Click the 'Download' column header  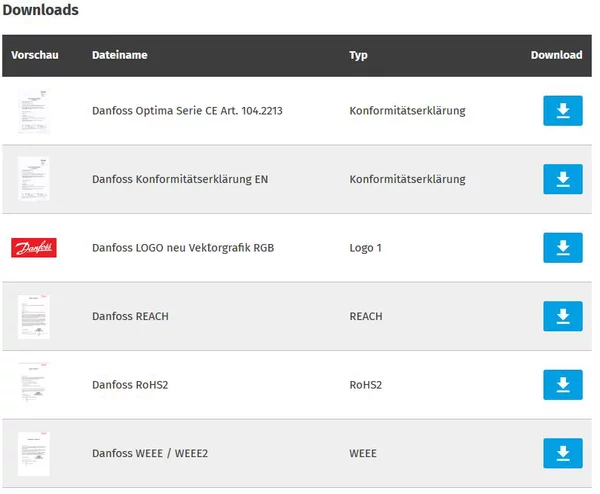[556, 55]
